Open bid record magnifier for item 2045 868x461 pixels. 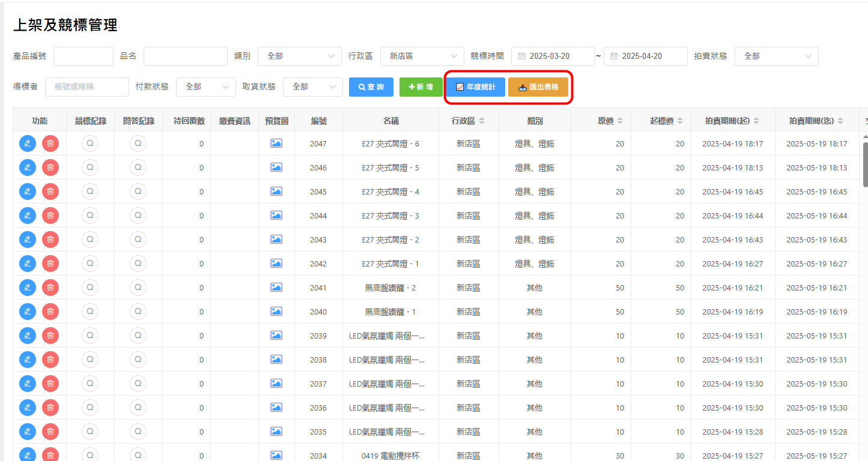point(90,191)
